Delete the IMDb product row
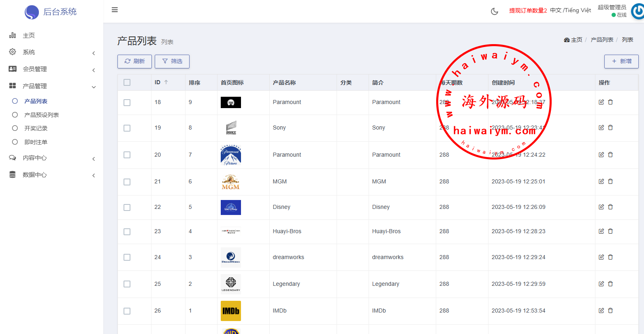Screen dimensions: 644x334 pos(610,311)
